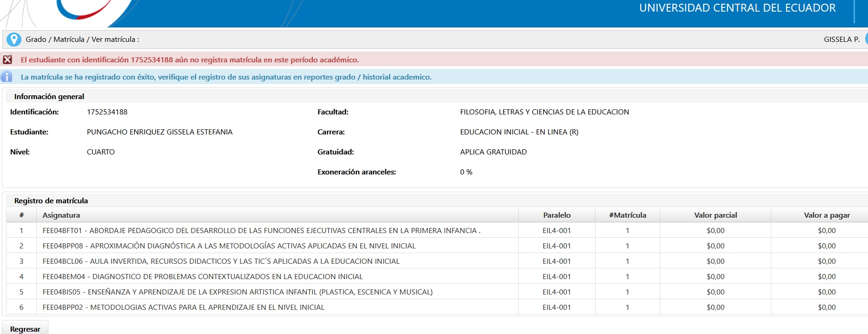Click Valor a pagar $0,00 in FEE04BFT01 row
The image size is (868, 334).
coord(827,230)
